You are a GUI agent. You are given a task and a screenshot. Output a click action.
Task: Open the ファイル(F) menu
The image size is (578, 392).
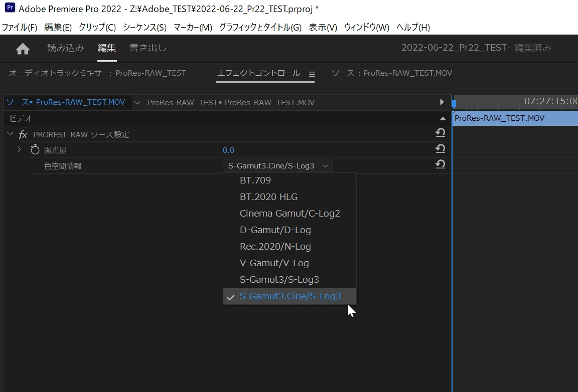20,27
